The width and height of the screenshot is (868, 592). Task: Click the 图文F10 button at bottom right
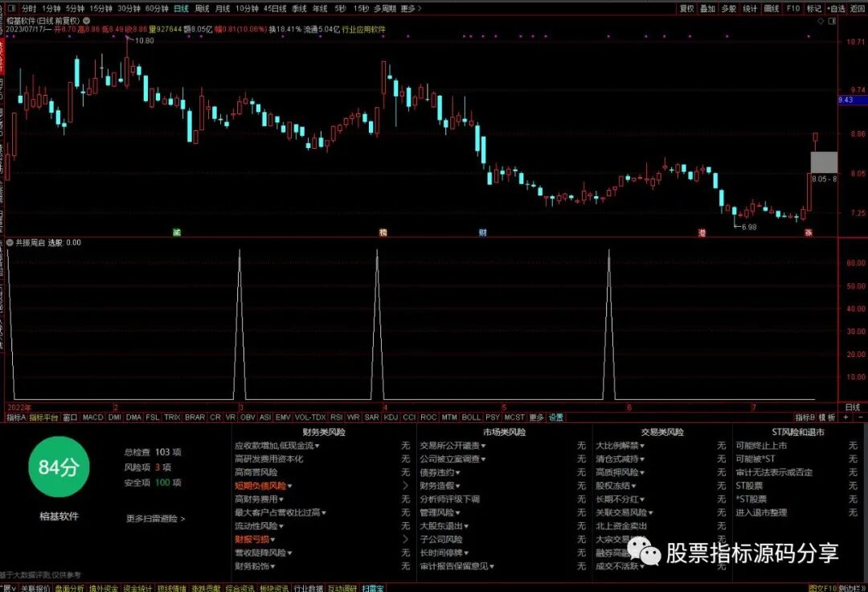823,588
